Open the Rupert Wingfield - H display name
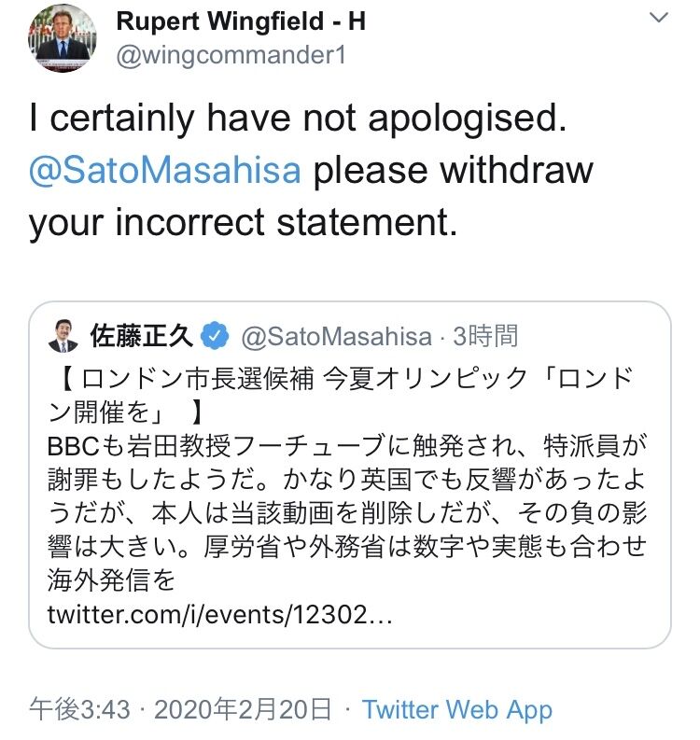This screenshot has height=740, width=700. coord(240,21)
